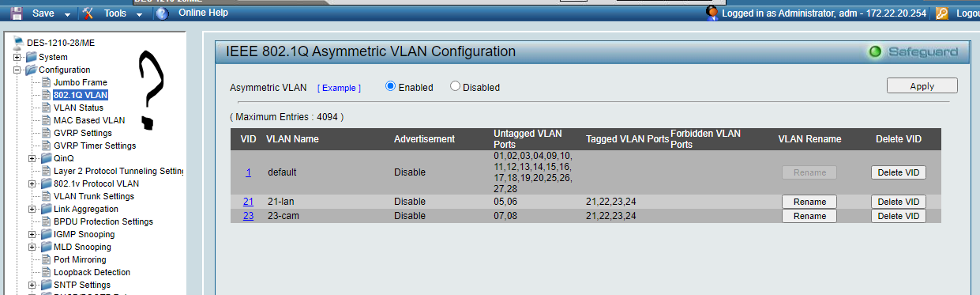Screen dimensions: 980x295
Task: Open the Tools menu dropdown
Action: click(137, 14)
